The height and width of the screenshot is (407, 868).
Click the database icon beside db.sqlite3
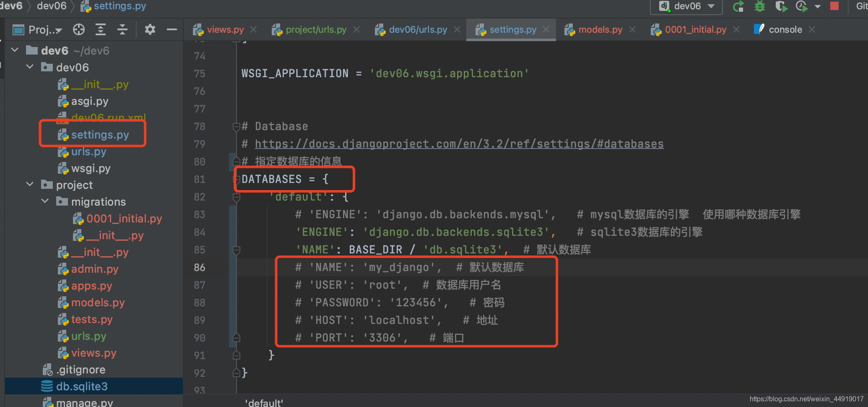(x=47, y=386)
